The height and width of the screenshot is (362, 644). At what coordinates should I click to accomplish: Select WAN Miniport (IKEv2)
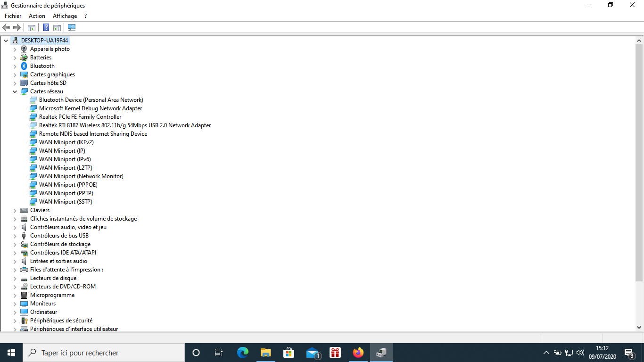point(66,142)
